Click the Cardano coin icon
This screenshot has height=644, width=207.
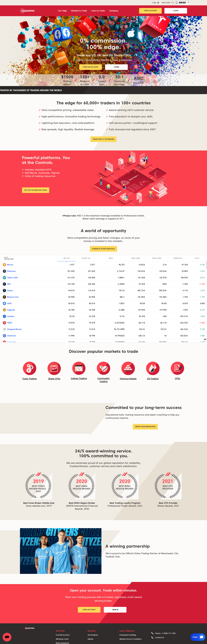tap(4, 316)
